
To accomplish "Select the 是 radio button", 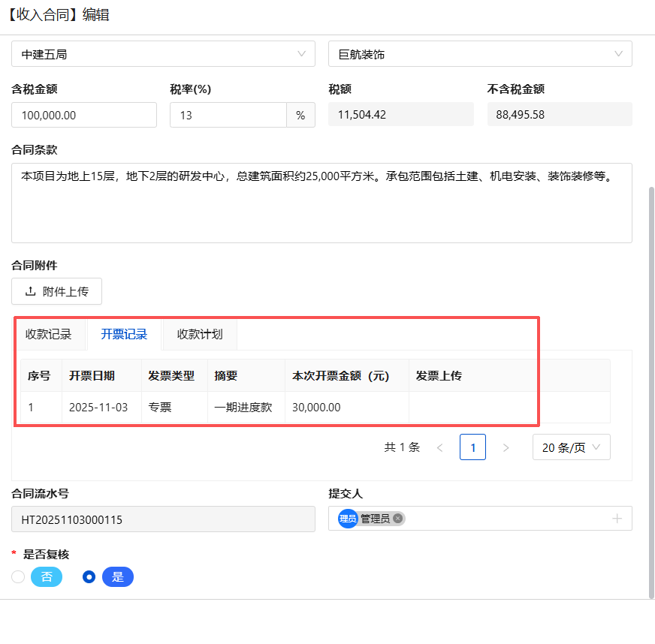I will (x=89, y=576).
